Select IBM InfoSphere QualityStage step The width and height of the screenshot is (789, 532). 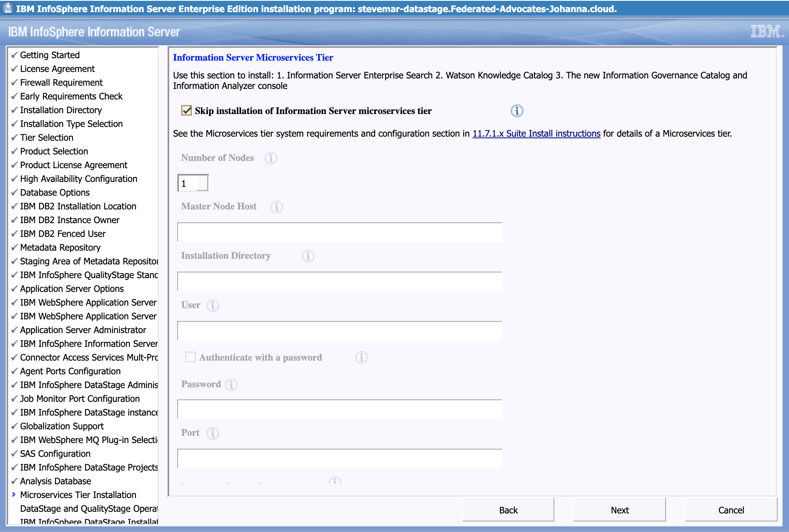pyautogui.click(x=89, y=275)
